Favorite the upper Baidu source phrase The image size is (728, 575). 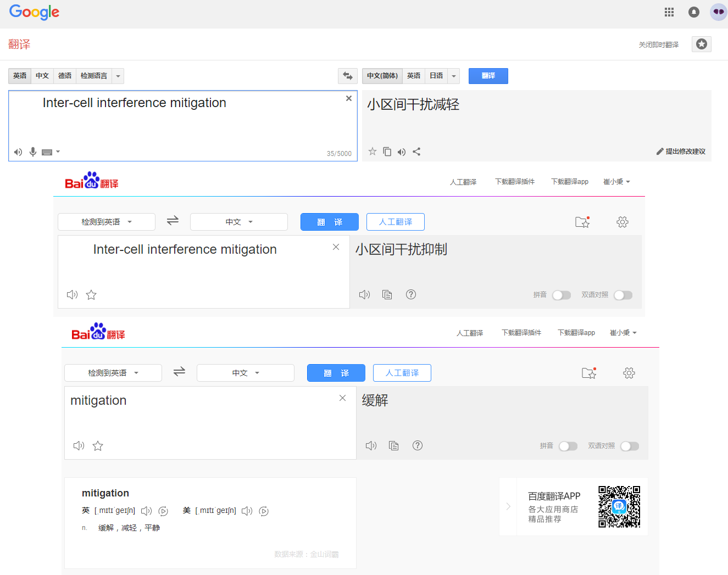click(x=91, y=295)
